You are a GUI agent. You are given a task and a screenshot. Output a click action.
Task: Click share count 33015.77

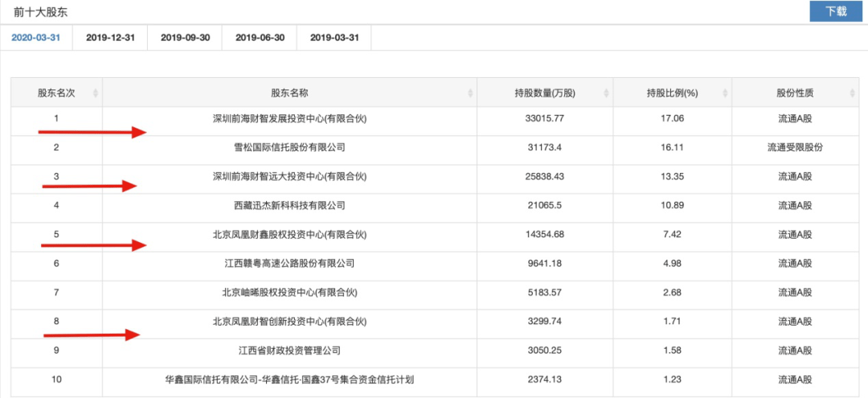coord(544,118)
